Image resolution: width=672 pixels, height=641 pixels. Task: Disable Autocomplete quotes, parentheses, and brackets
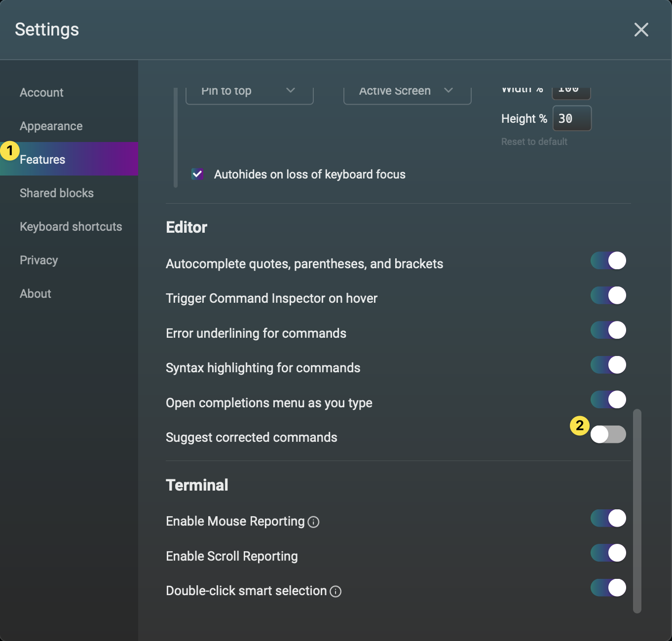click(x=608, y=260)
